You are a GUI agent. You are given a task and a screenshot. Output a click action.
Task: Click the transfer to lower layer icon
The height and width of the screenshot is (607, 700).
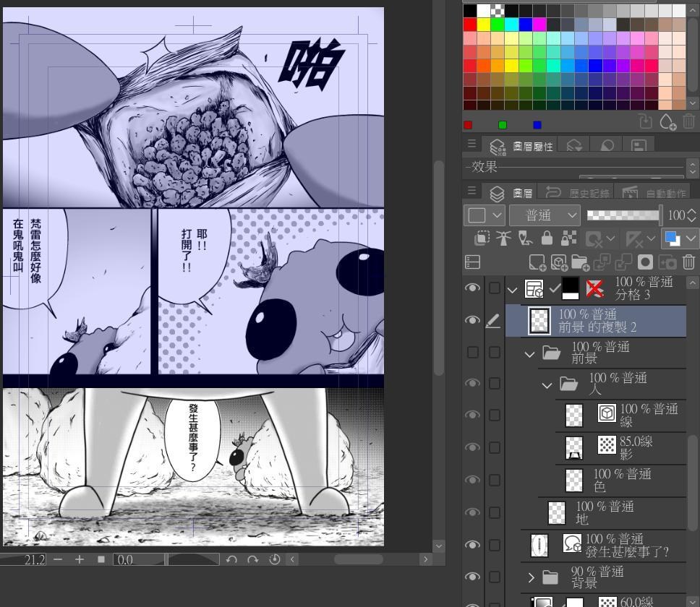click(x=602, y=262)
